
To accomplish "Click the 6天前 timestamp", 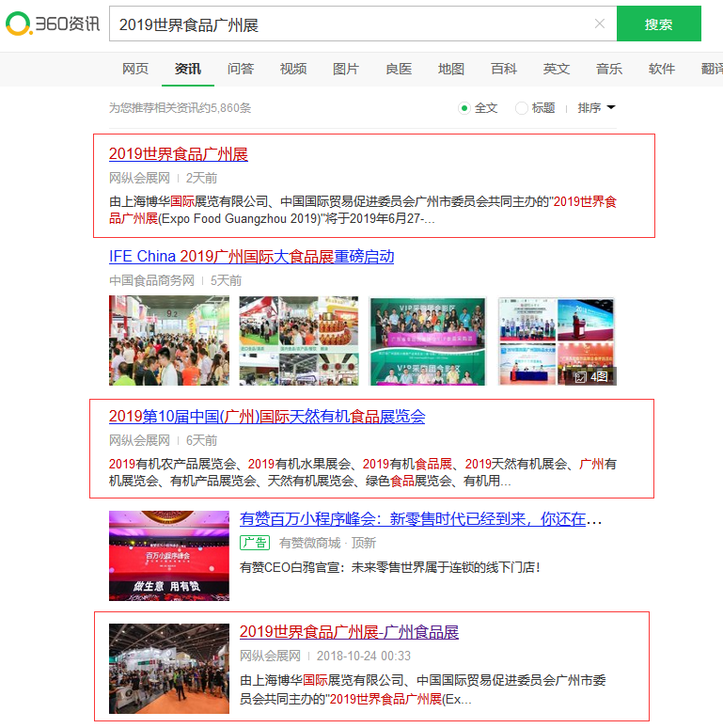I will coord(201,440).
